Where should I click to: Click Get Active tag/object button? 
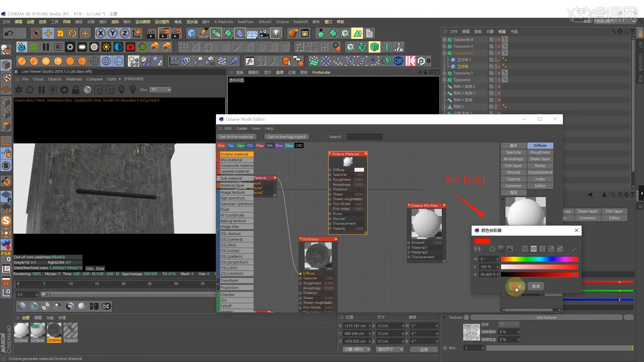pos(286,137)
